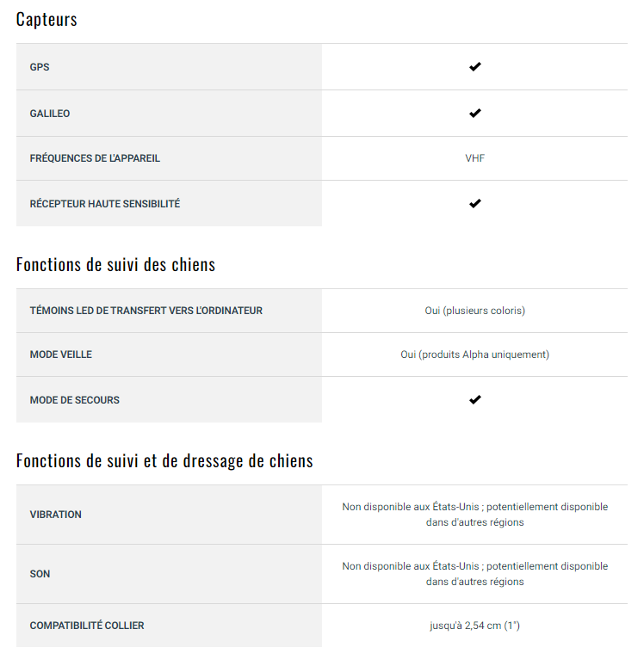
Task: Click the Oui (plusieurs coloris) value
Action: click(x=474, y=311)
